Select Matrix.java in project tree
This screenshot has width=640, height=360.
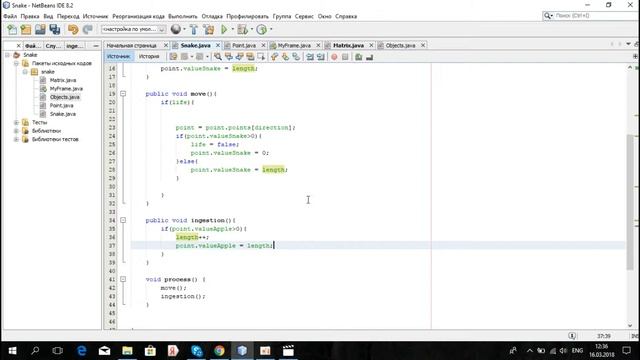coord(63,80)
